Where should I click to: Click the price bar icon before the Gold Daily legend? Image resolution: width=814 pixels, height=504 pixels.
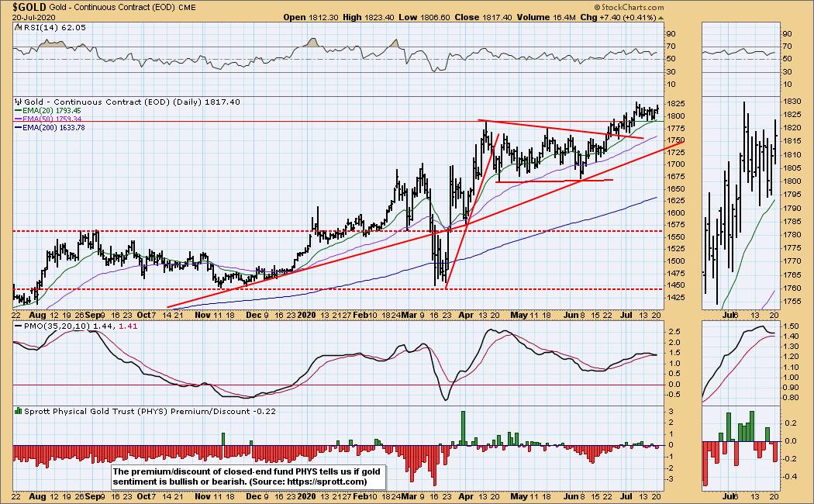point(19,102)
